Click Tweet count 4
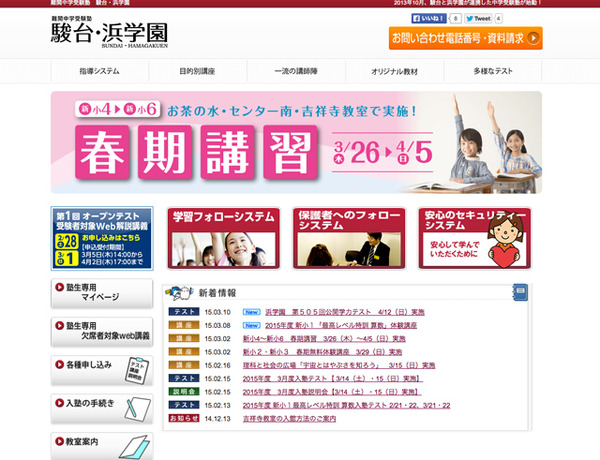 point(499,18)
